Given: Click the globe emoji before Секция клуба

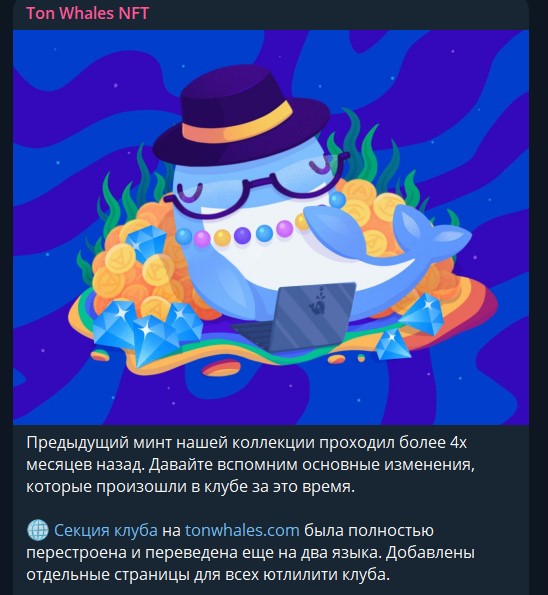Looking at the screenshot, I should (38, 530).
